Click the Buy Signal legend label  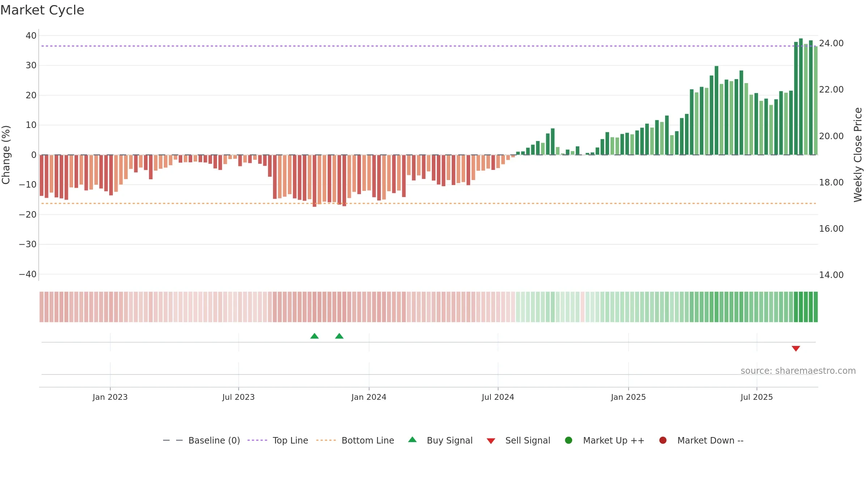click(x=450, y=440)
